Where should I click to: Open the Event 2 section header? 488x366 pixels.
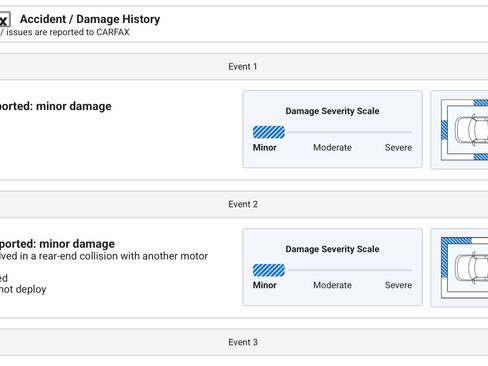[244, 204]
